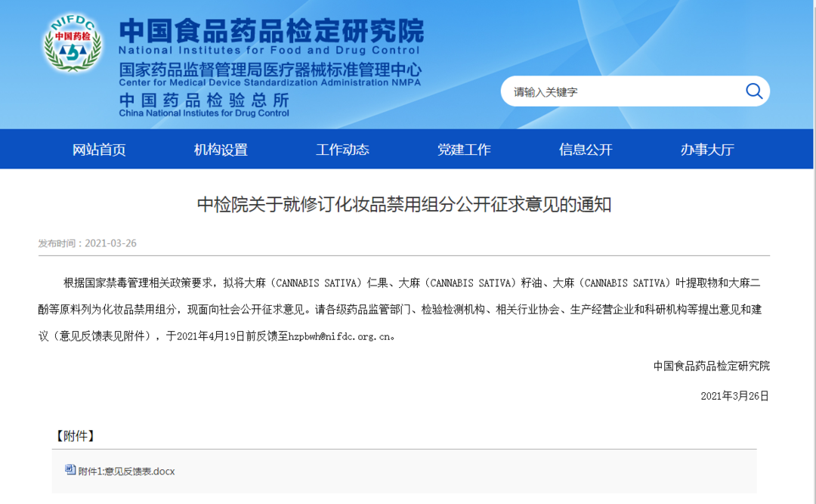Open the 工作动态 menu item
Screen dimensions: 816x504
click(342, 150)
